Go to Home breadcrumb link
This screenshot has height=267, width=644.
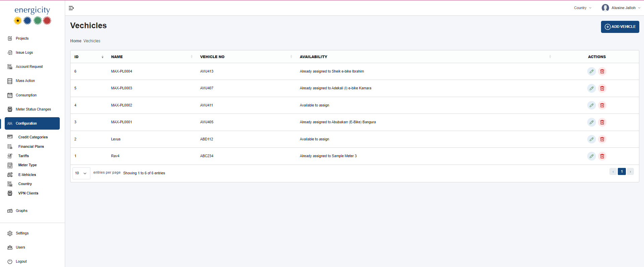(76, 41)
